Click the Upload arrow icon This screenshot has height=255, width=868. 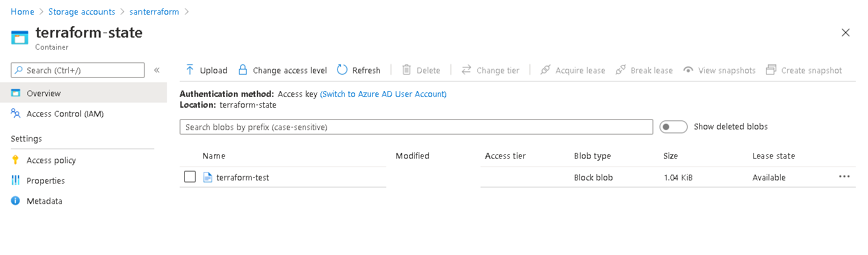point(189,70)
